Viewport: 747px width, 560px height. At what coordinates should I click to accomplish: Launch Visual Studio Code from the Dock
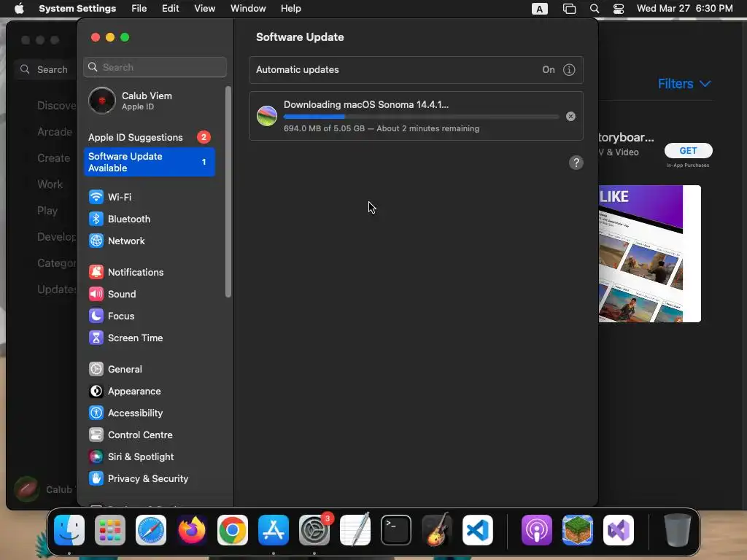tap(477, 530)
